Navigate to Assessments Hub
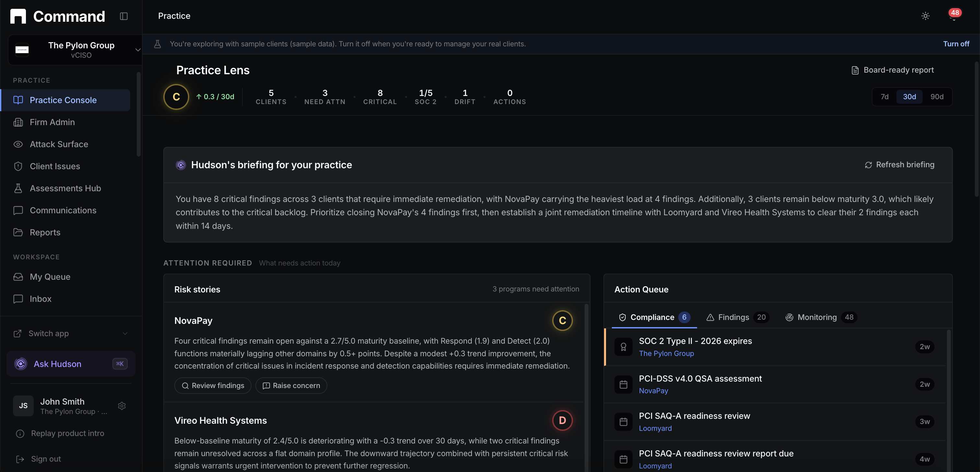980x472 pixels. (65, 188)
